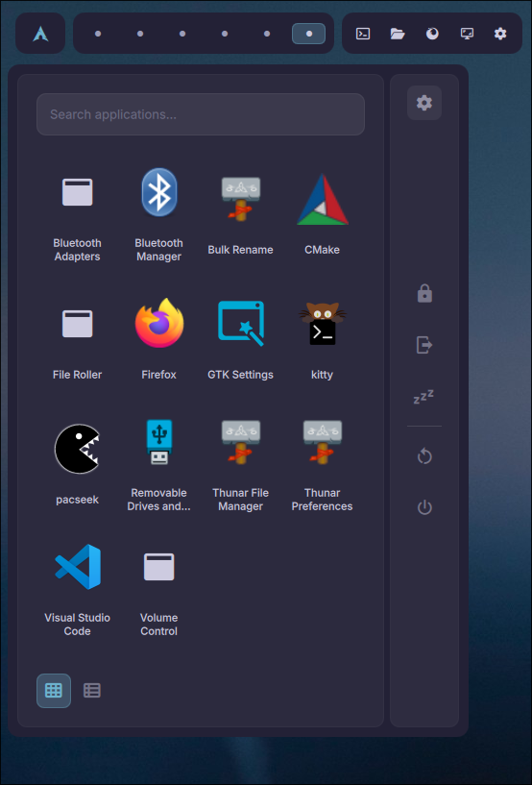
Task: Open terminal from top bar shortcut
Action: point(363,34)
